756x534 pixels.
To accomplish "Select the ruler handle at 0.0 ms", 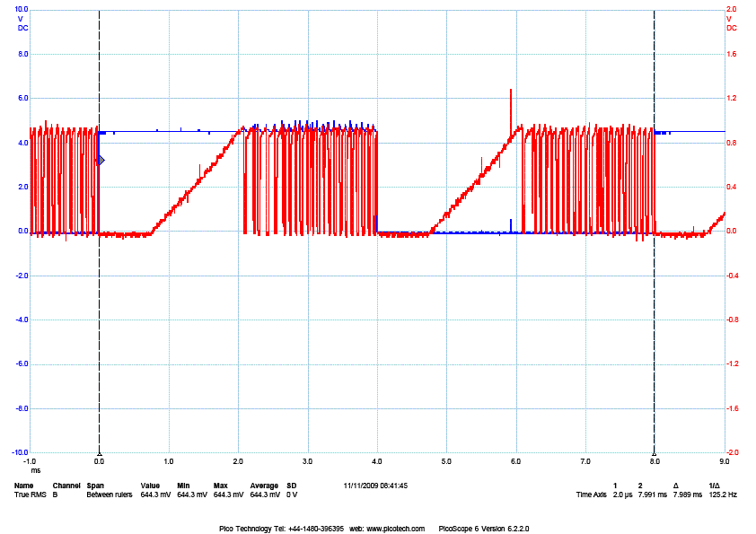I will tap(99, 454).
